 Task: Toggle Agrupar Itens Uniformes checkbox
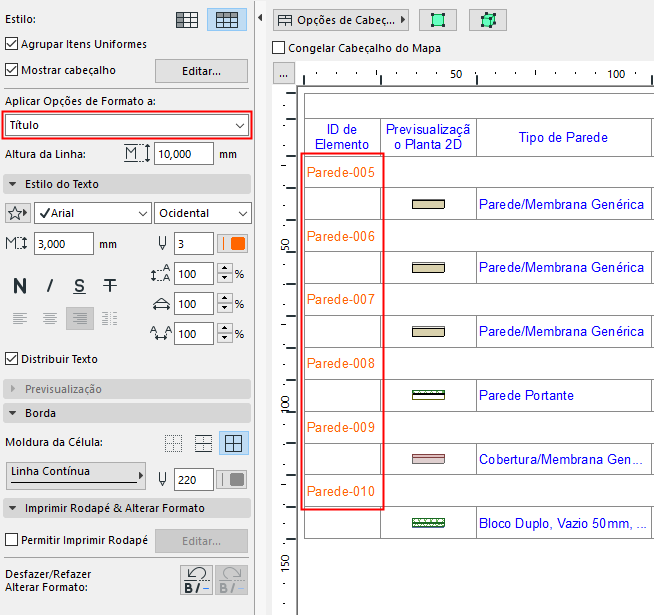tap(11, 44)
